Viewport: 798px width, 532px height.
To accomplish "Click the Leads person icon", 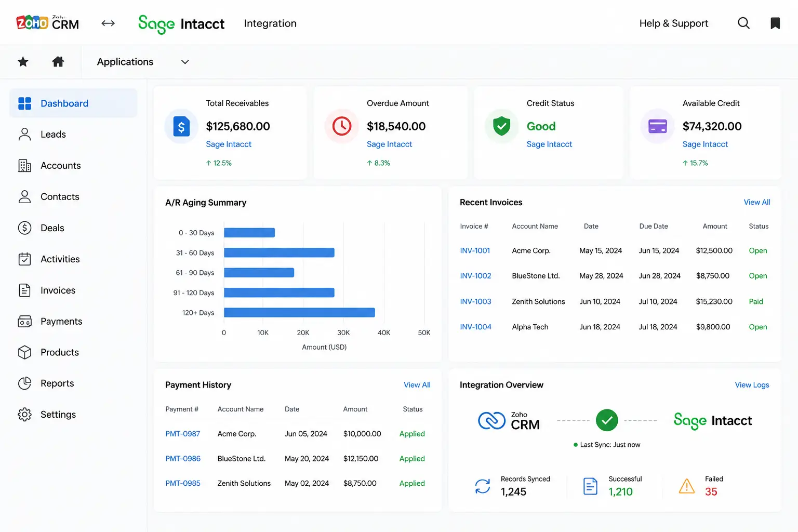I will click(x=24, y=135).
